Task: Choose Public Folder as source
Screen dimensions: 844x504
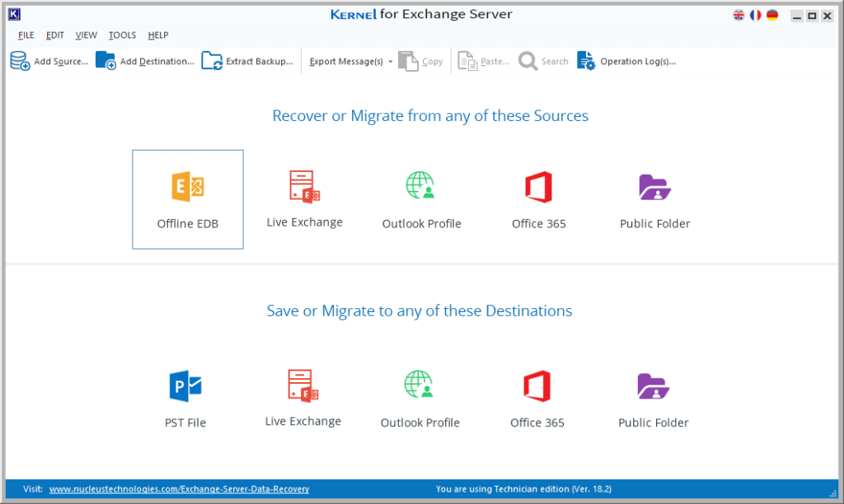Action: point(654,199)
